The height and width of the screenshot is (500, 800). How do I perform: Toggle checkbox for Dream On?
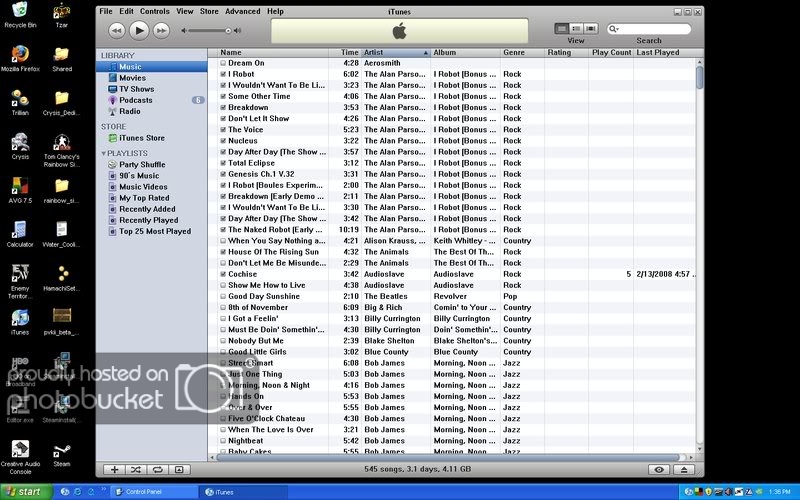(x=223, y=63)
